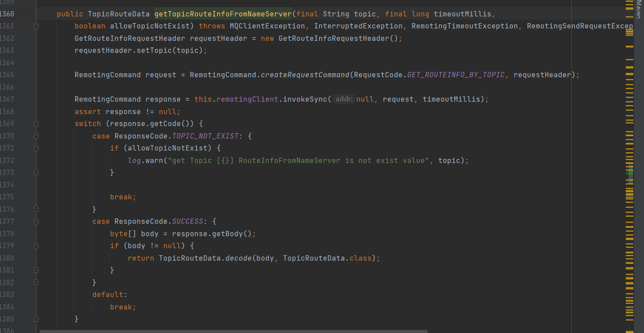Click fold end icon at line 1373
This screenshot has height=333, width=644.
pos(36,172)
